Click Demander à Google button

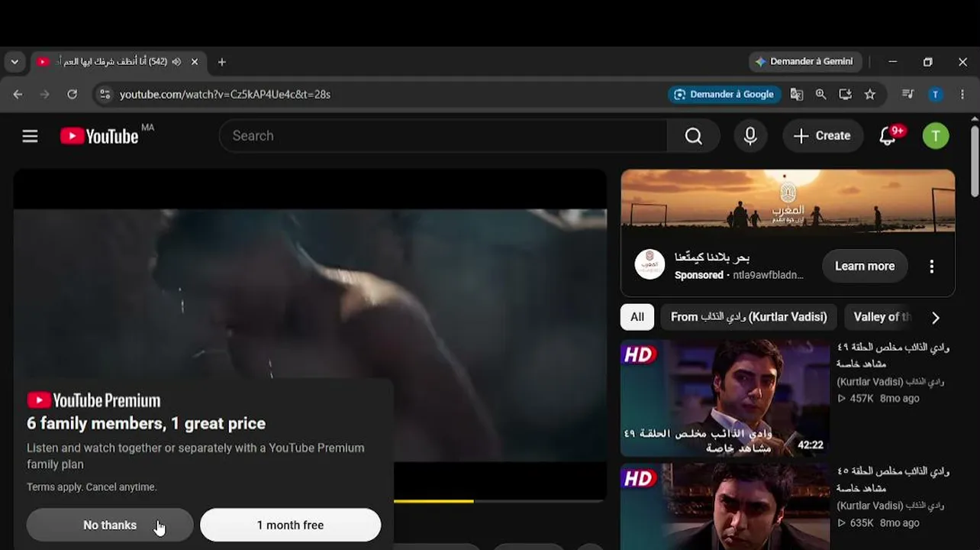pyautogui.click(x=724, y=94)
